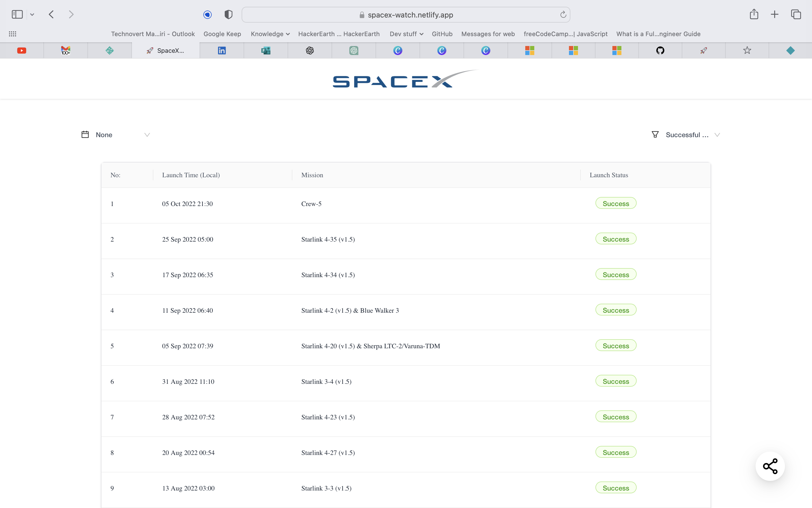Open HackerEarth bookmark

click(339, 34)
